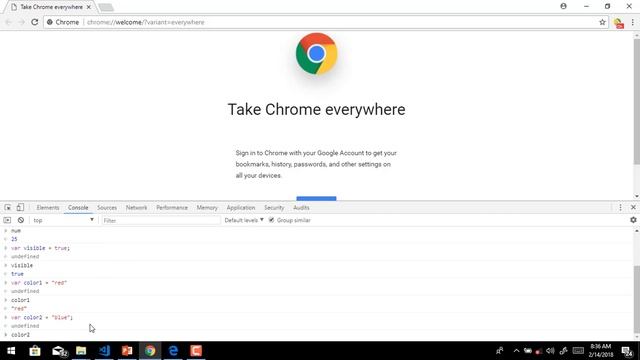This screenshot has height=360, width=640.
Task: Select the Console tab
Action: [x=78, y=207]
